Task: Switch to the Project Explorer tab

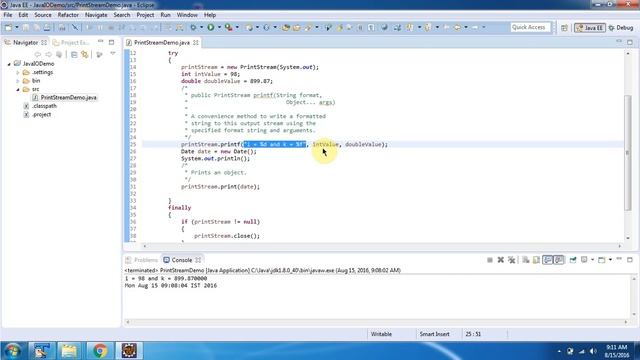Action: [71, 42]
